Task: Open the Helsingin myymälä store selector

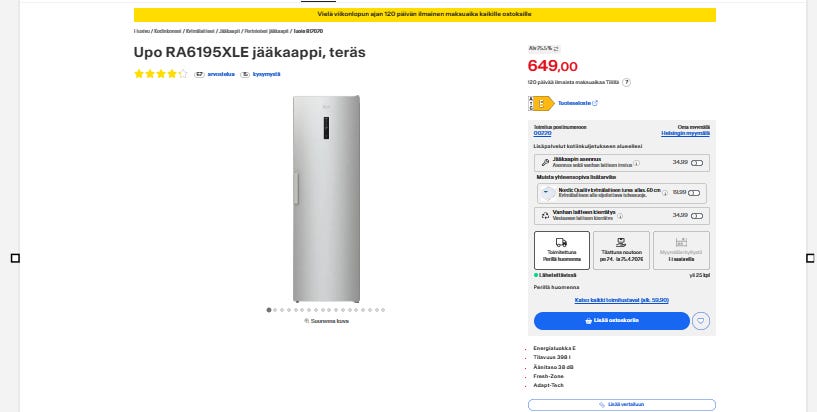Action: point(685,133)
